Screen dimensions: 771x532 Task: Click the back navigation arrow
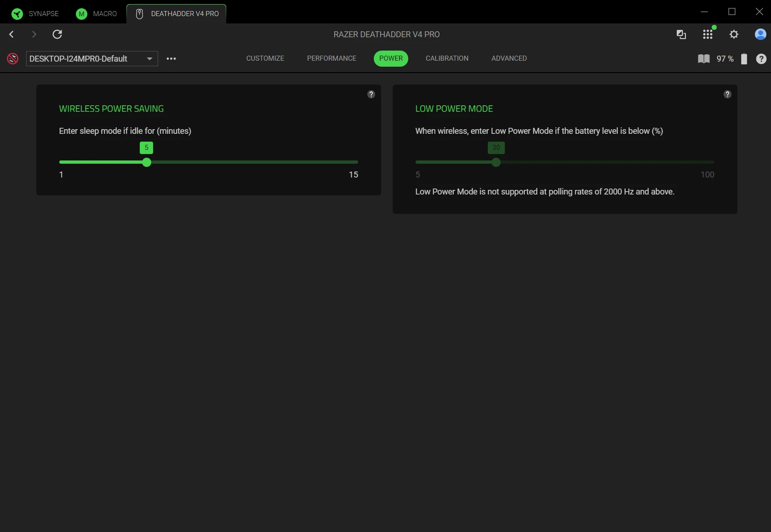point(11,34)
